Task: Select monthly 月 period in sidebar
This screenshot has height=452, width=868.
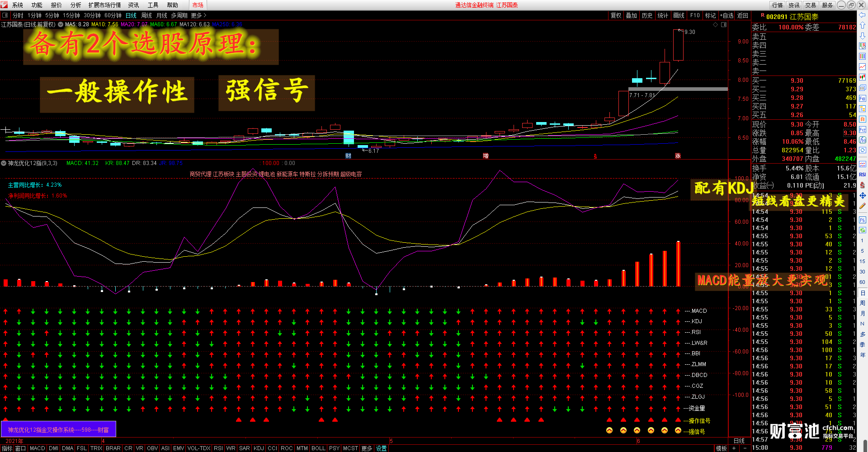Action: (x=862, y=313)
